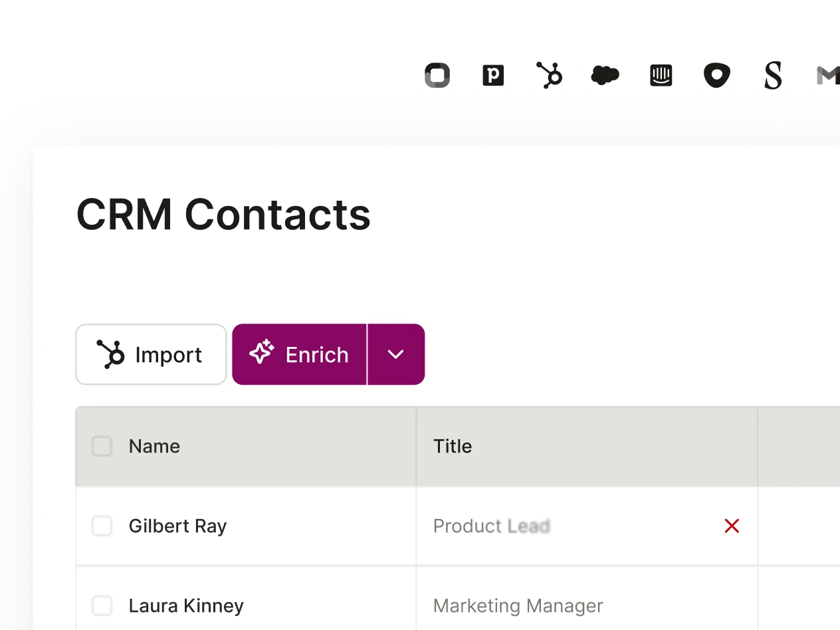Image resolution: width=840 pixels, height=630 pixels.
Task: Click the HubSpot logo inside the Import button
Action: pos(112,354)
